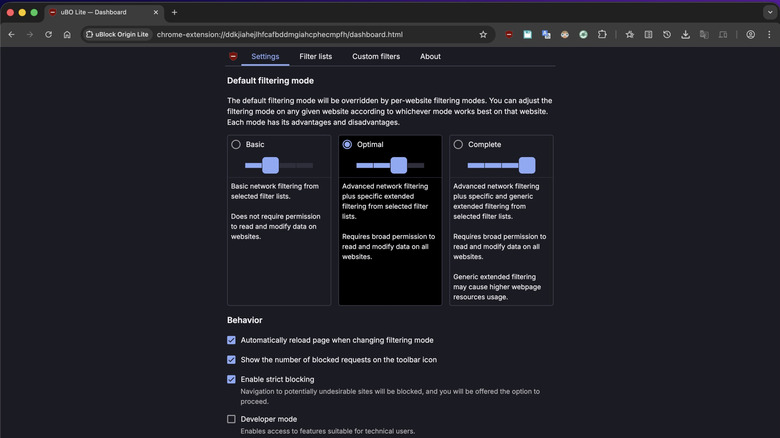Click the dimmed translate page toolbar icon

[704, 34]
